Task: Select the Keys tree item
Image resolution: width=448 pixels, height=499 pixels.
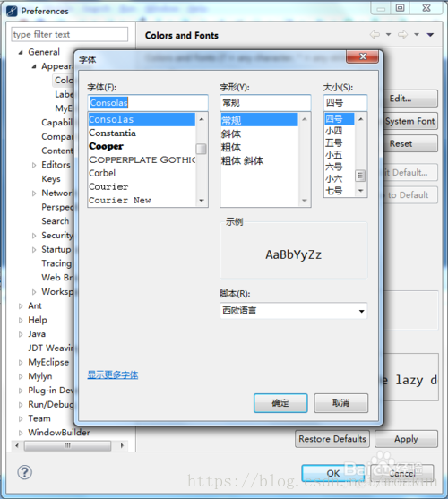Action: pos(51,179)
